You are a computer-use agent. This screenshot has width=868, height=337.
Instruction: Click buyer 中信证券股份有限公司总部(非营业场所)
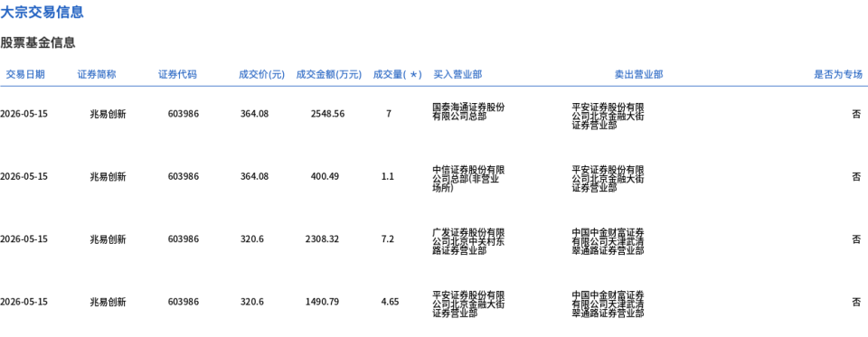click(x=468, y=179)
